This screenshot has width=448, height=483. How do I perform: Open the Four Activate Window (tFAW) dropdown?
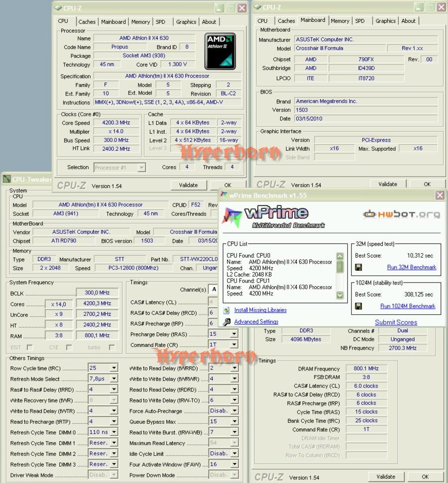(x=234, y=464)
